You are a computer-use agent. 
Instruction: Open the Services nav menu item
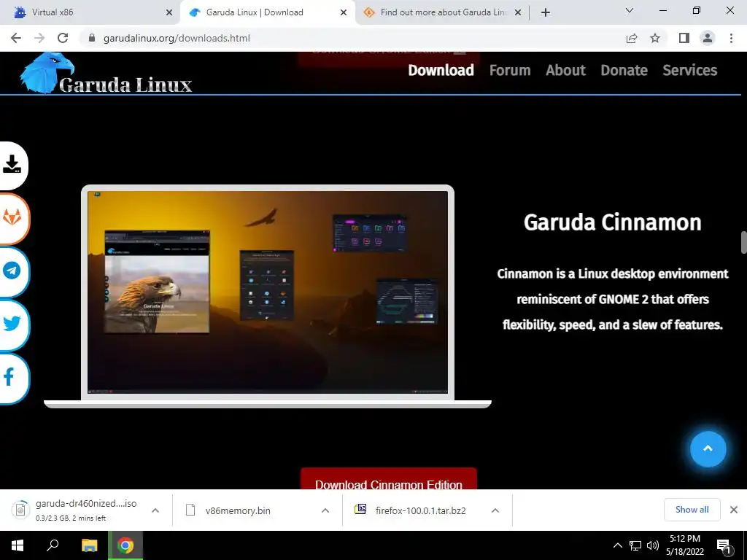689,71
